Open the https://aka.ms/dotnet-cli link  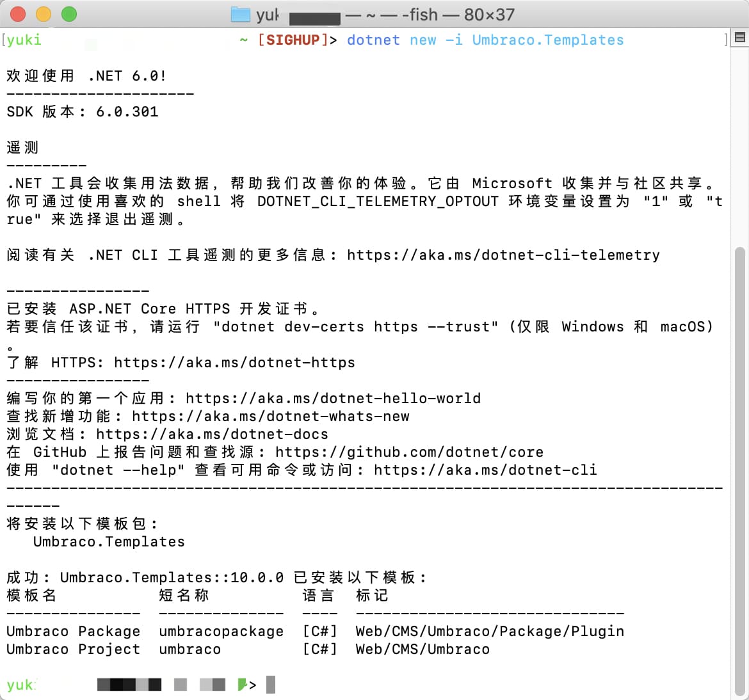pos(485,470)
